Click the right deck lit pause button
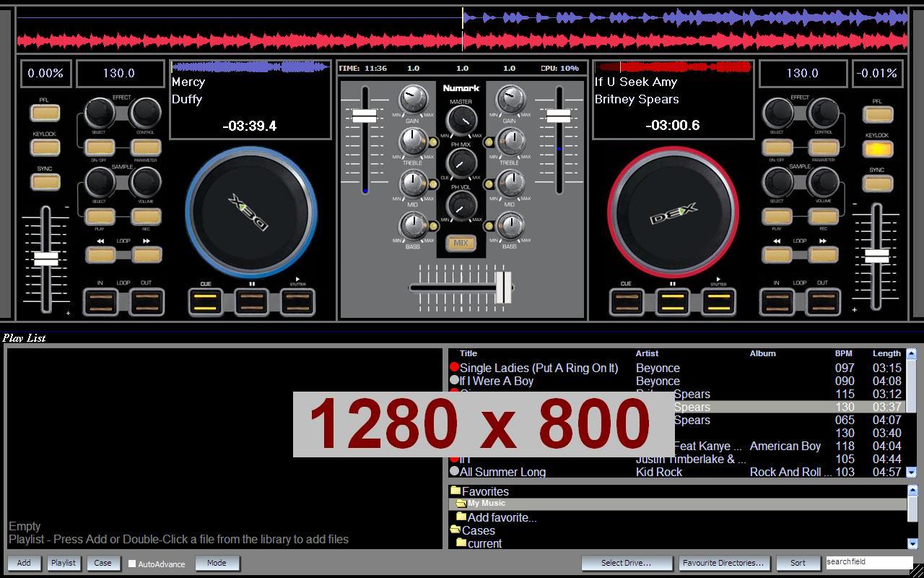Screen dimensions: 924x578 (672, 302)
